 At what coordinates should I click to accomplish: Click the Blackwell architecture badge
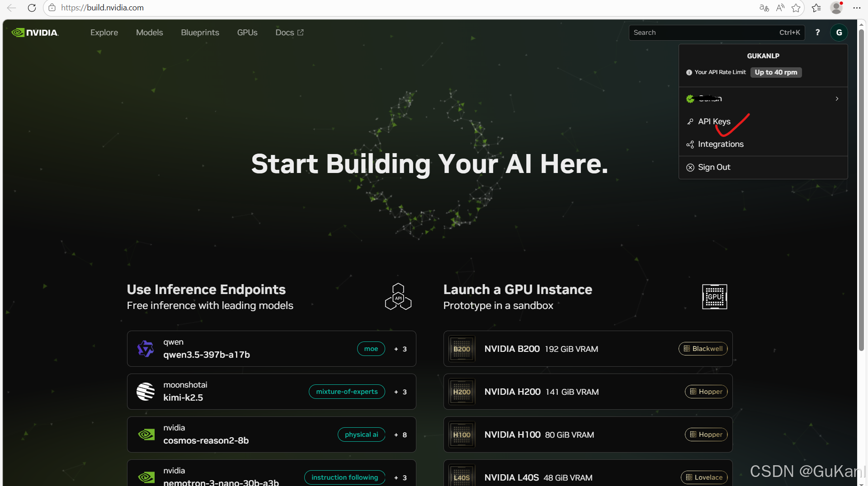703,349
